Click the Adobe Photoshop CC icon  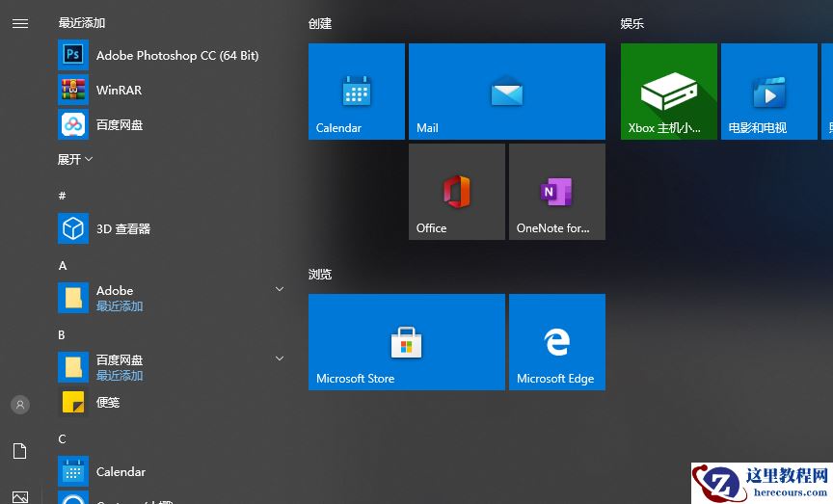click(73, 55)
